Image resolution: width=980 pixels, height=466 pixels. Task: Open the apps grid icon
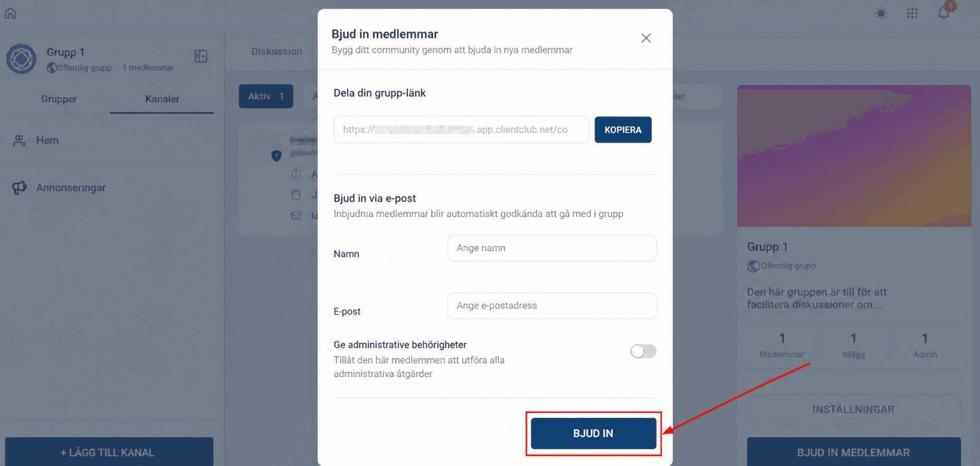(x=912, y=14)
